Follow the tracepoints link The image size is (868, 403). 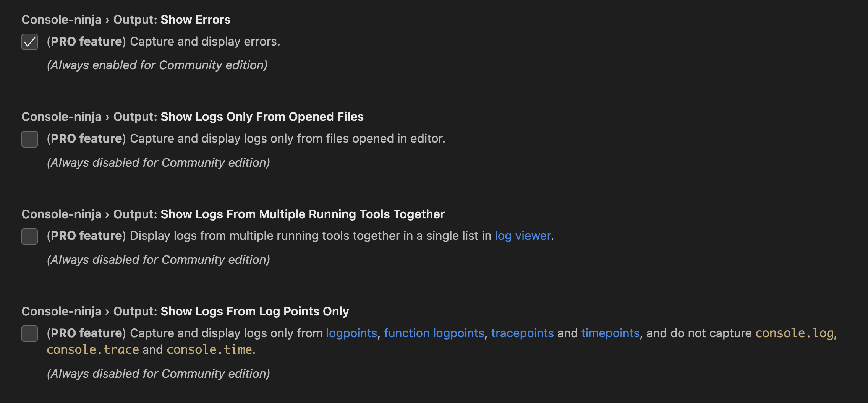point(522,333)
